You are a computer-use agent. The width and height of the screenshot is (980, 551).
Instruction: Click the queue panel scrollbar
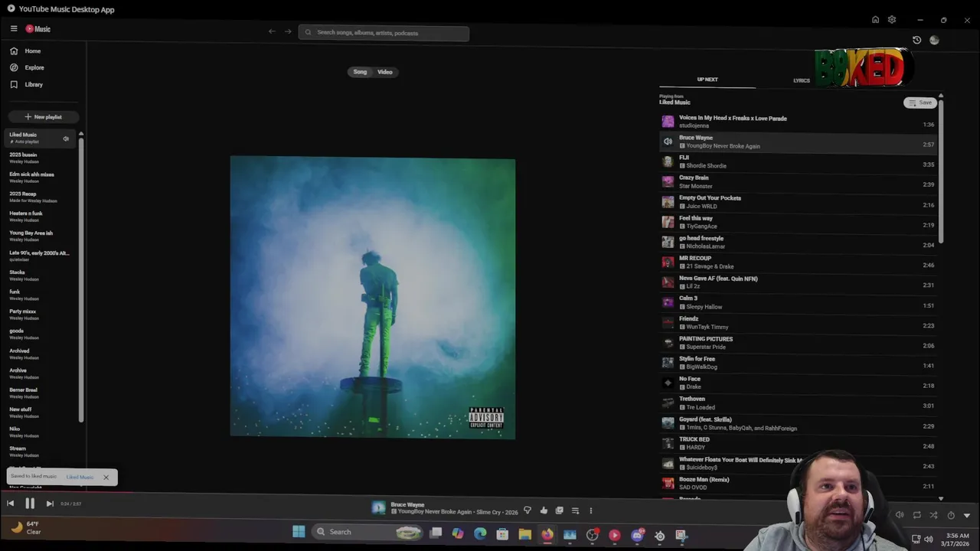[941, 171]
